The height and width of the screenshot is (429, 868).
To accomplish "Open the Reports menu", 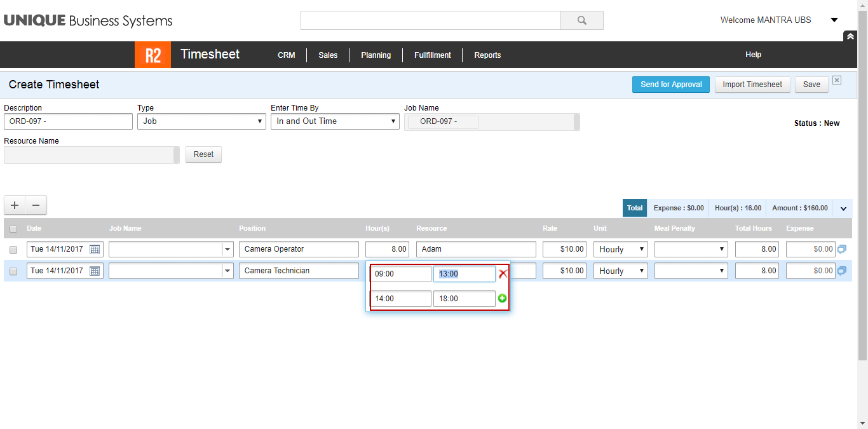I will 487,55.
